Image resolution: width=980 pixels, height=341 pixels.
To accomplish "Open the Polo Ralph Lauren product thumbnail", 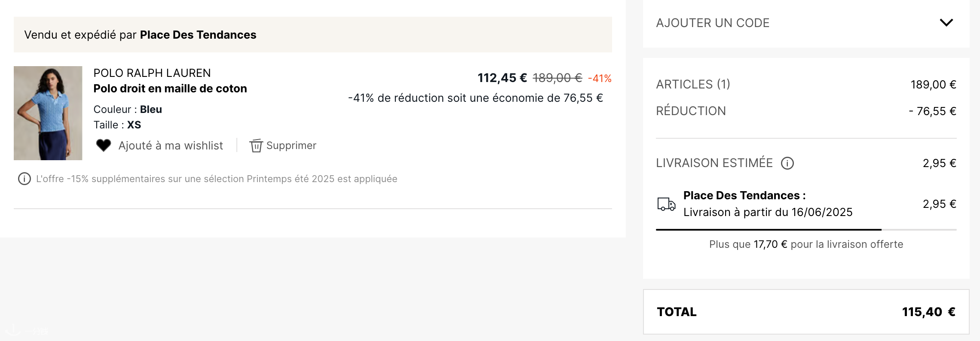I will pos(48,113).
